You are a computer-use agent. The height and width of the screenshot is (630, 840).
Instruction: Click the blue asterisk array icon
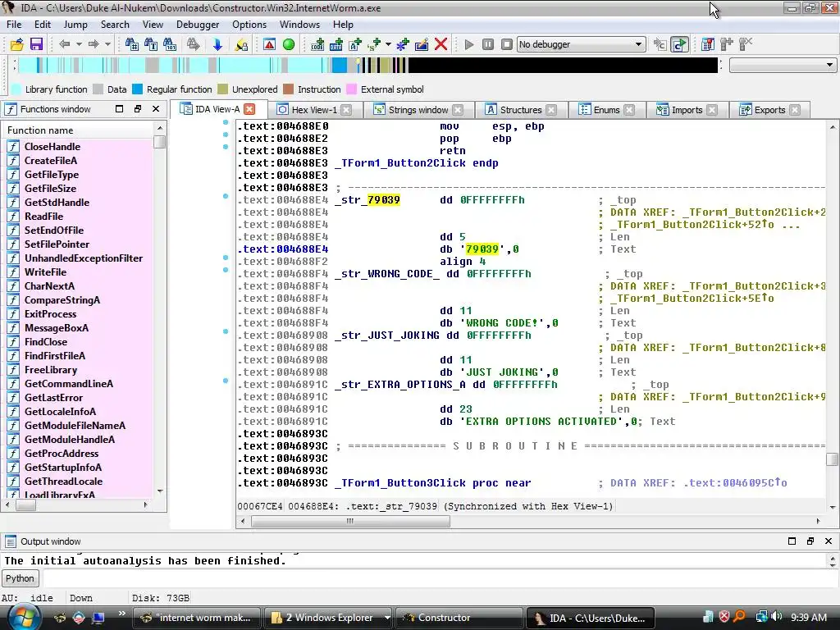402,44
